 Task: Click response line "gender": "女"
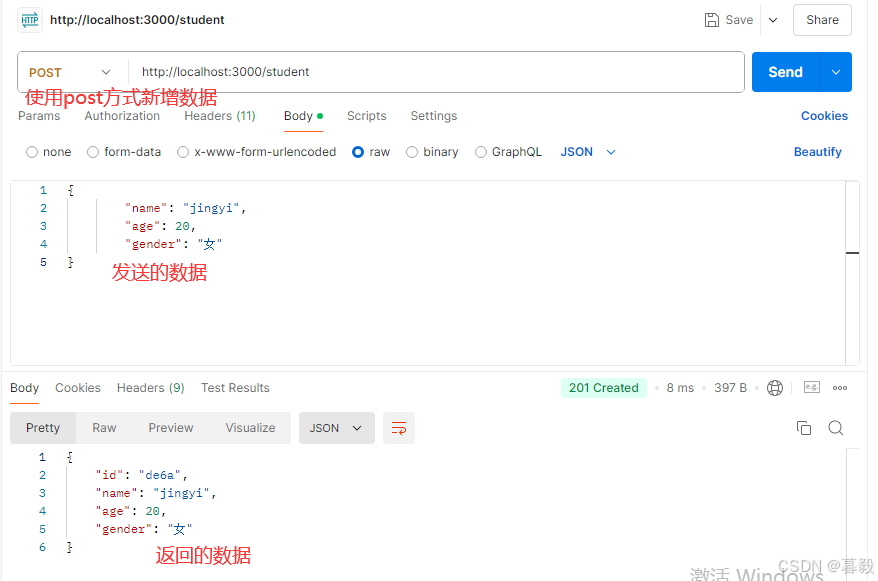point(144,529)
